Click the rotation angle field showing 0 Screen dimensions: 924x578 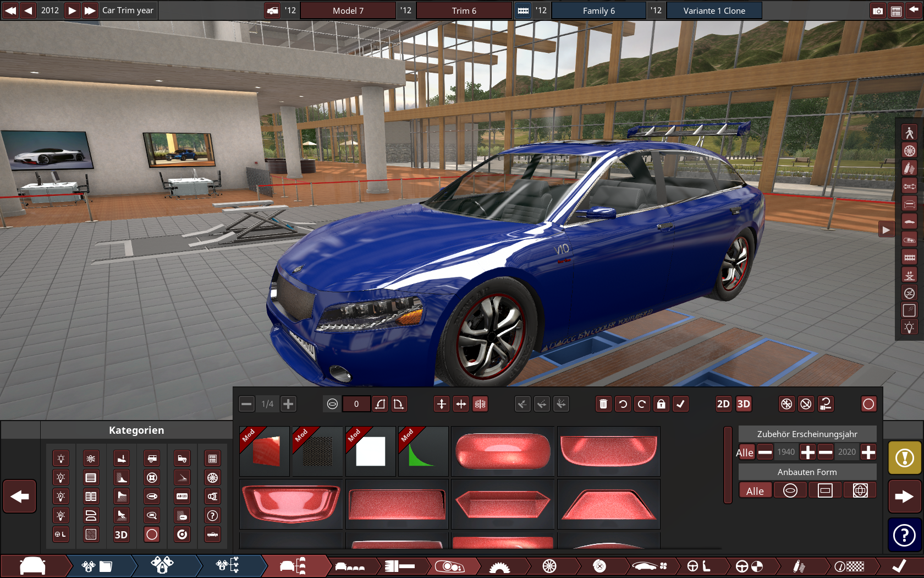[x=356, y=404]
